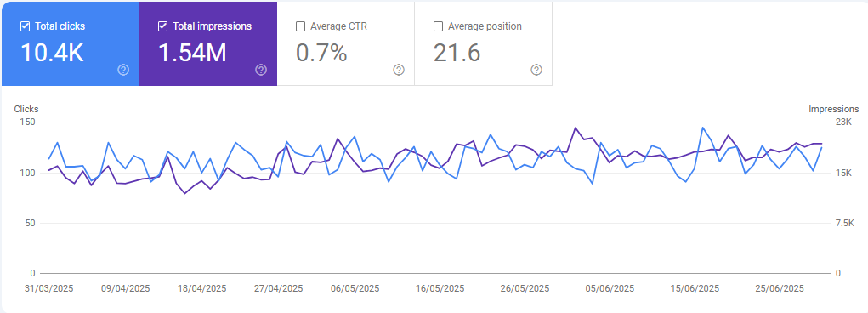Click the help icon on Average CTR card
Image resolution: width=868 pixels, height=313 pixels.
[399, 70]
